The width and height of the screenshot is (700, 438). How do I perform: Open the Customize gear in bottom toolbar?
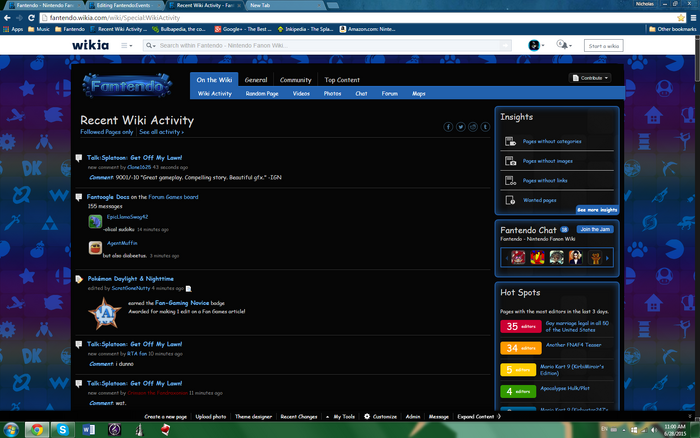pos(367,416)
